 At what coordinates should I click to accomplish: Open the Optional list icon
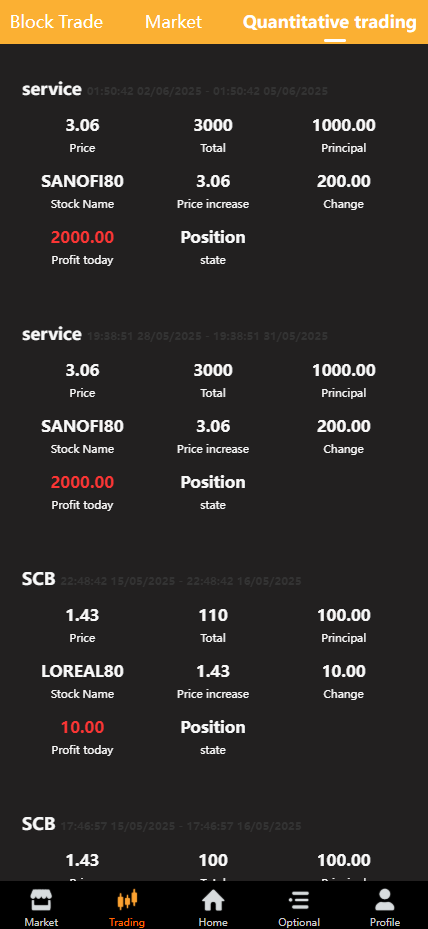tap(299, 901)
